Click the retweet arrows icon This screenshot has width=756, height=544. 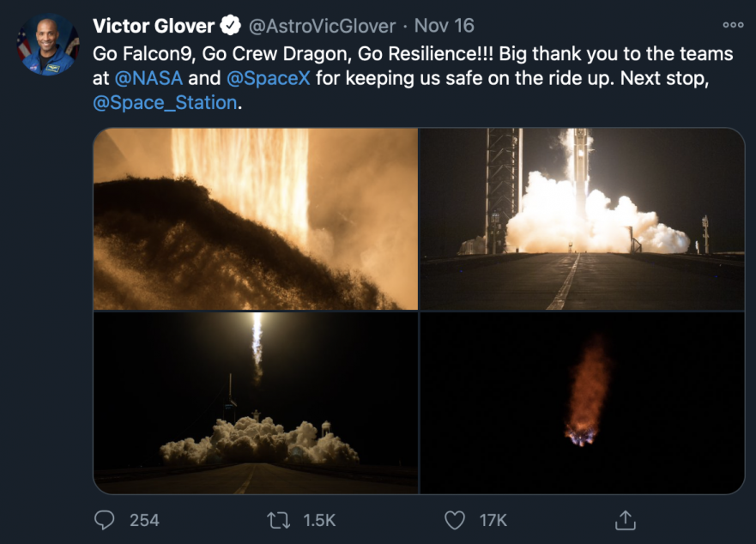click(278, 520)
